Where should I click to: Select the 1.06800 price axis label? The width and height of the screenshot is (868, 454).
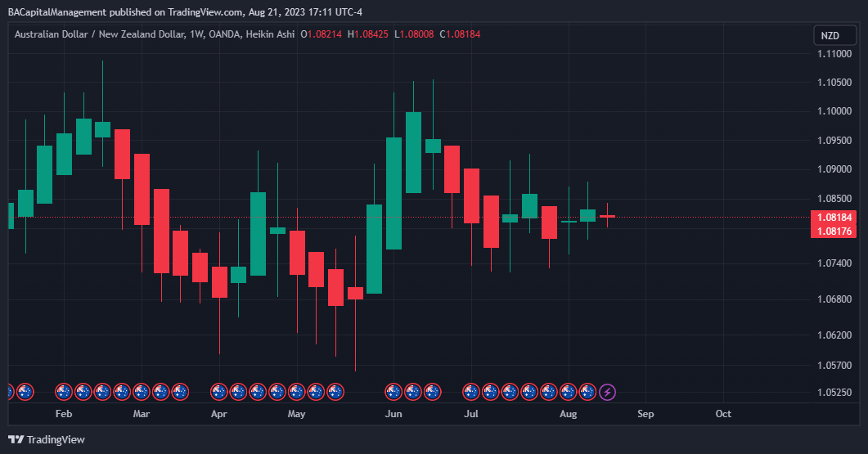[834, 299]
